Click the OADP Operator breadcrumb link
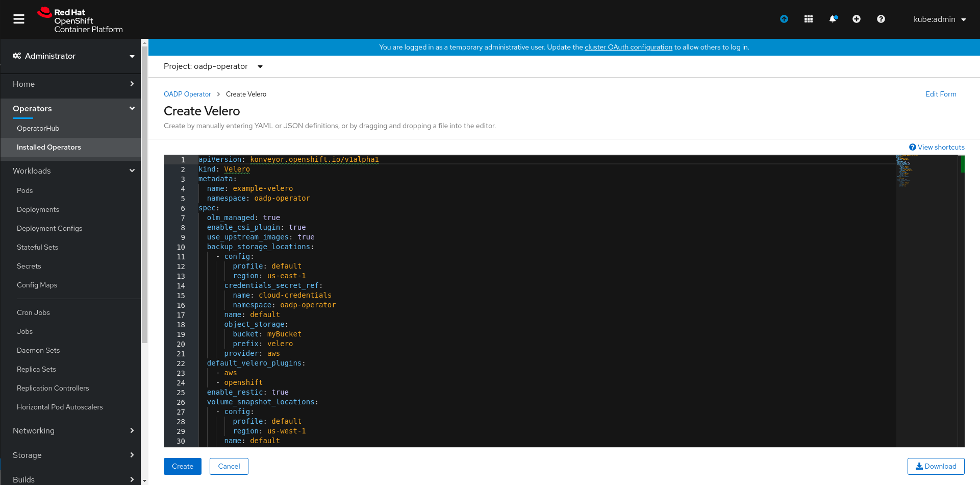Image resolution: width=980 pixels, height=485 pixels. pos(187,94)
